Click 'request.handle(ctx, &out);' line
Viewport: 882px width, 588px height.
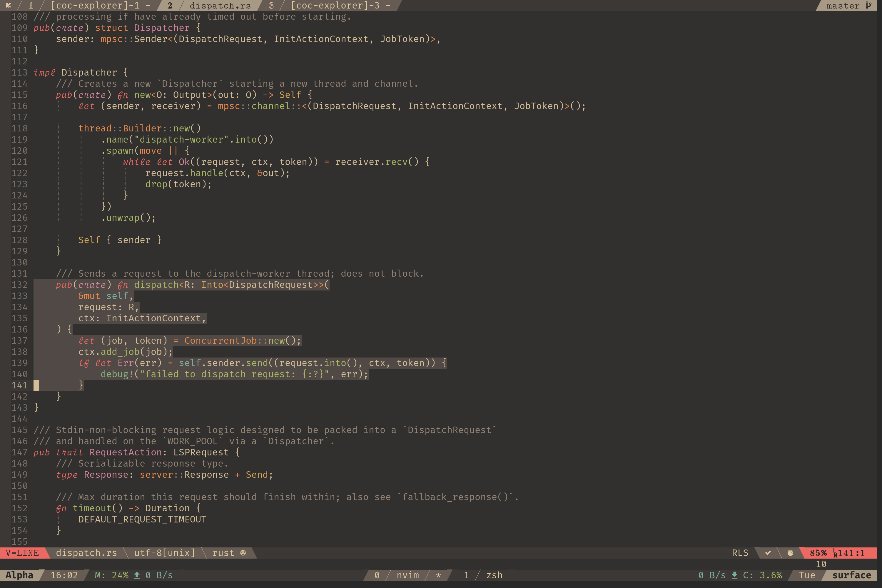[218, 173]
